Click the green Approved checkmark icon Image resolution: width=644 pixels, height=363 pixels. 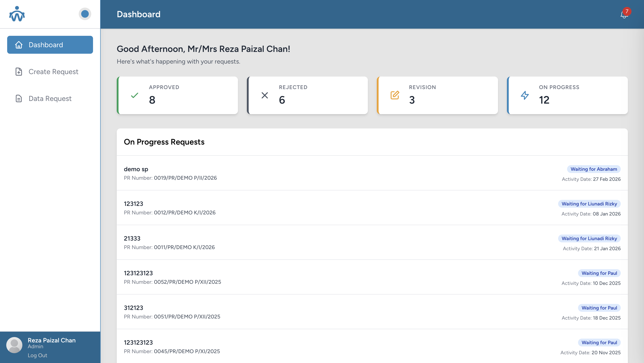pyautogui.click(x=134, y=95)
